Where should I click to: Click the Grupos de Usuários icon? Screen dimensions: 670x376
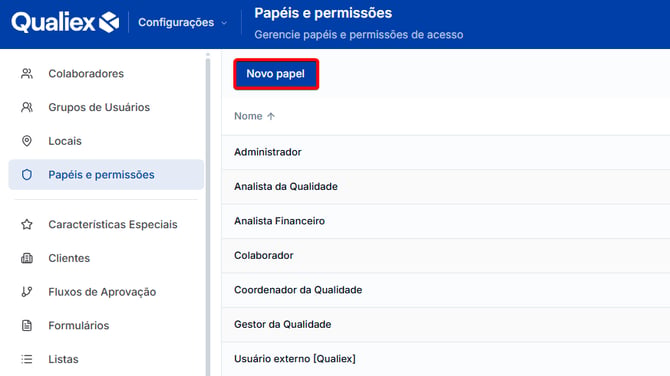point(27,107)
